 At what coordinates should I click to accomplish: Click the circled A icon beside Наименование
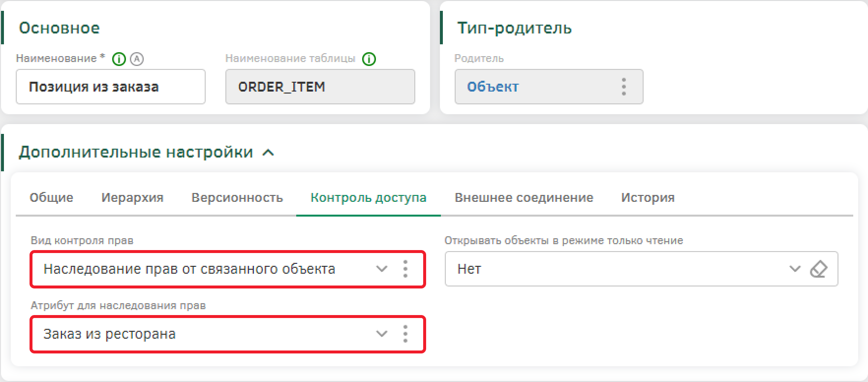[137, 59]
